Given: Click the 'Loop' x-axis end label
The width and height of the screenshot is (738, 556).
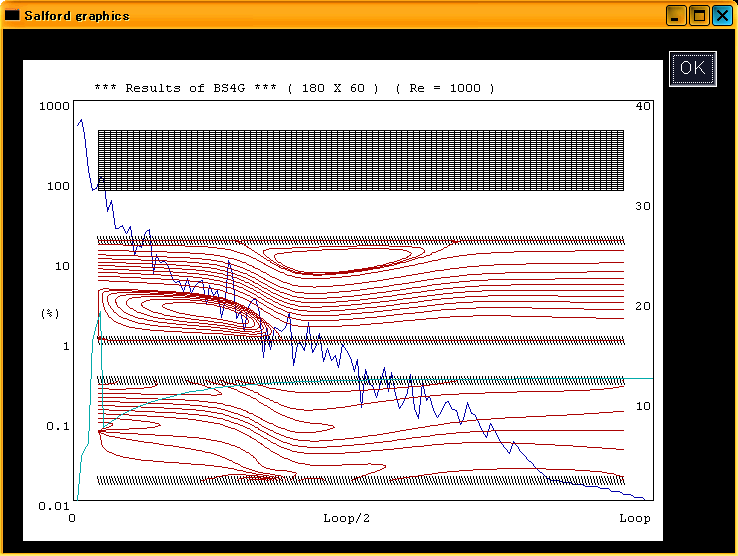Looking at the screenshot, I should [635, 518].
